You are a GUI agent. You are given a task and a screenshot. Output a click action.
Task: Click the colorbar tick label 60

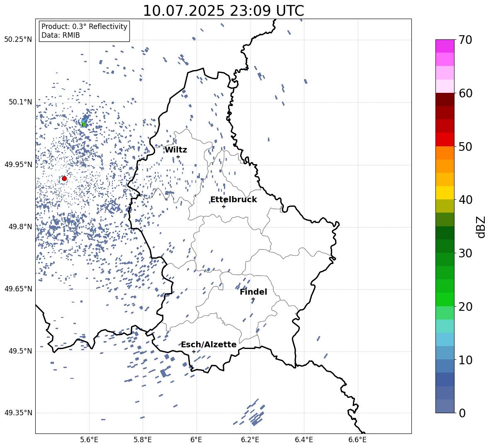[465, 93]
